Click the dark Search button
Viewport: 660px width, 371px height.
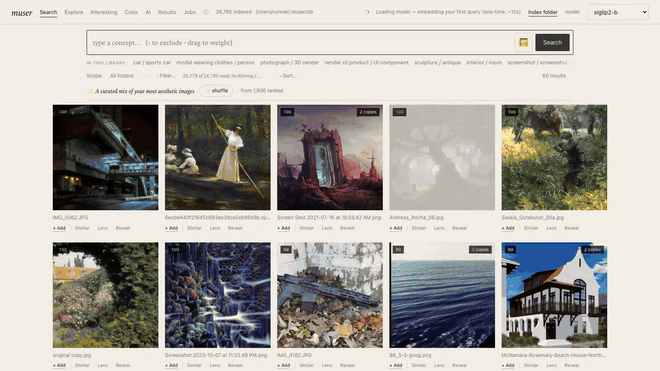(552, 43)
